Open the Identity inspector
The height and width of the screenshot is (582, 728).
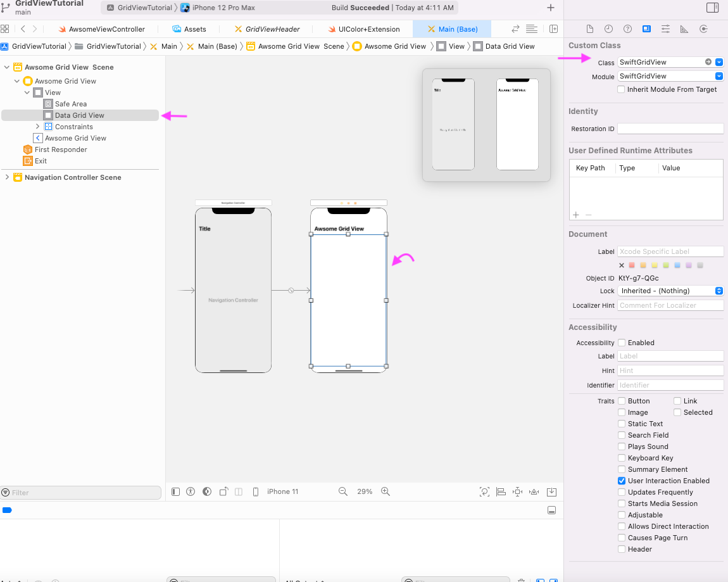click(647, 28)
